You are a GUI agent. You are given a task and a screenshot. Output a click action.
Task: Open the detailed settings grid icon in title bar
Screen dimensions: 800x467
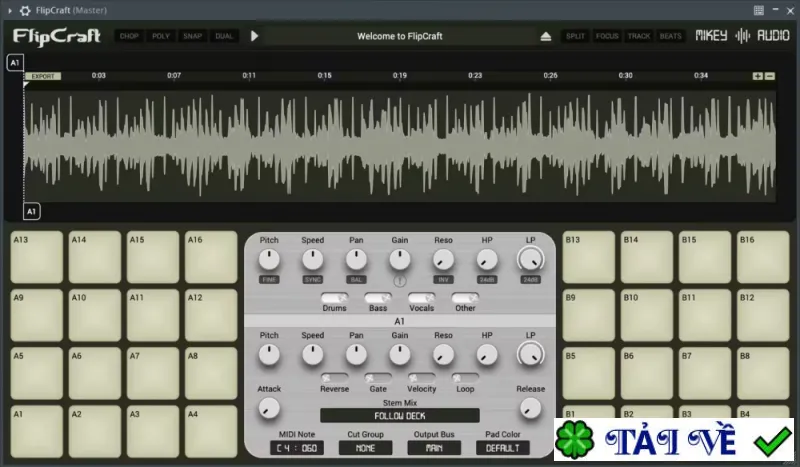(759, 10)
